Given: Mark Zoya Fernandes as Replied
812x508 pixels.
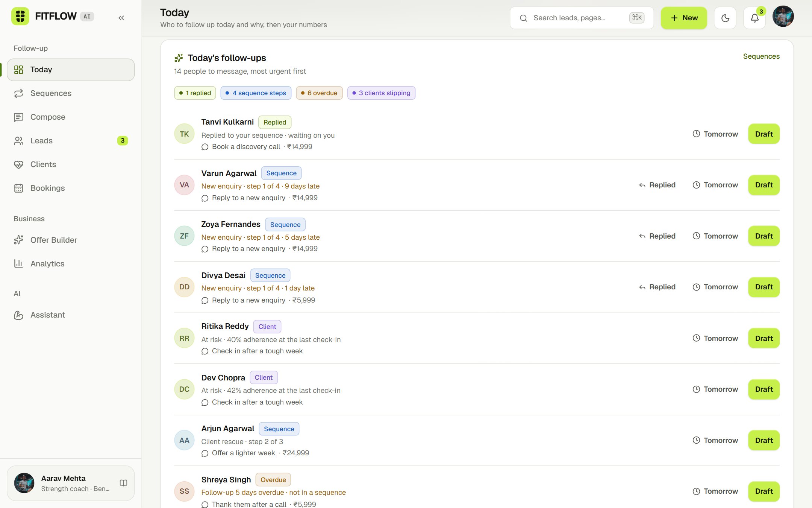Looking at the screenshot, I should [657, 236].
